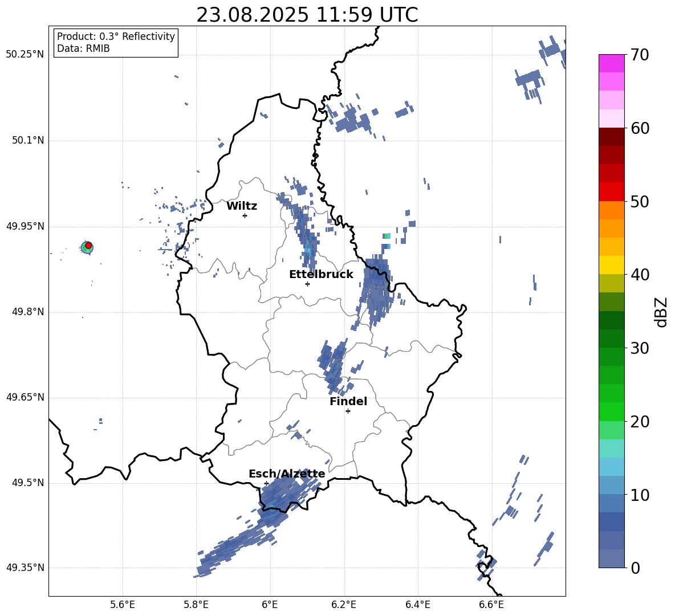
Task: Click the 49.8°N latitude label
Action: pyautogui.click(x=28, y=312)
